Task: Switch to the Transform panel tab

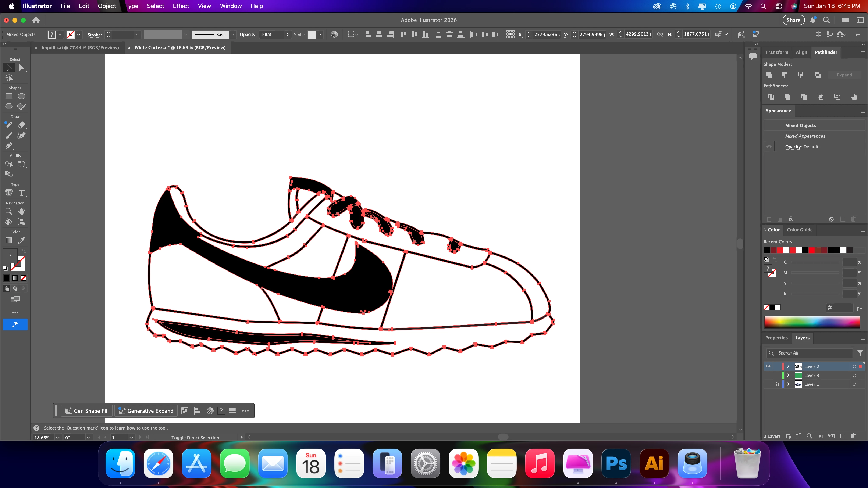Action: pos(777,52)
